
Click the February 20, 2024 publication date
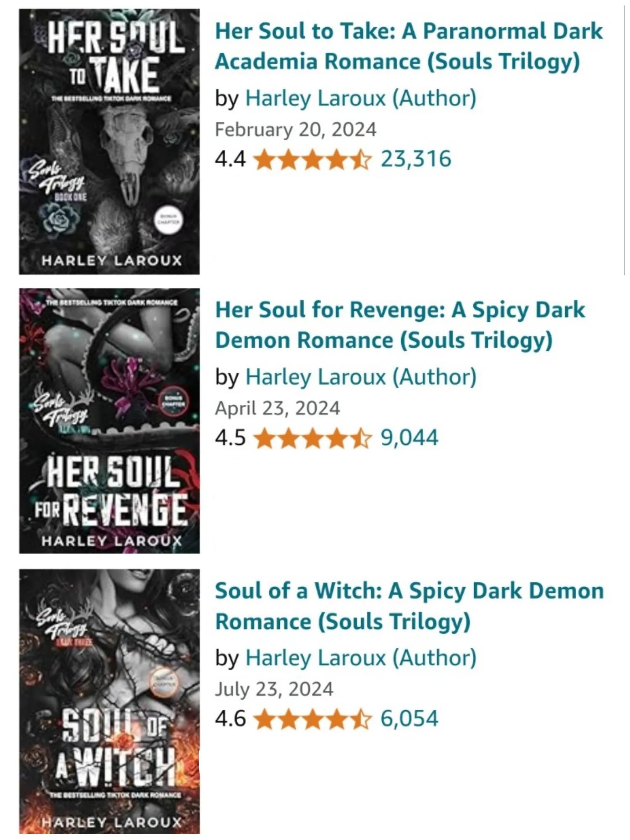pos(296,129)
